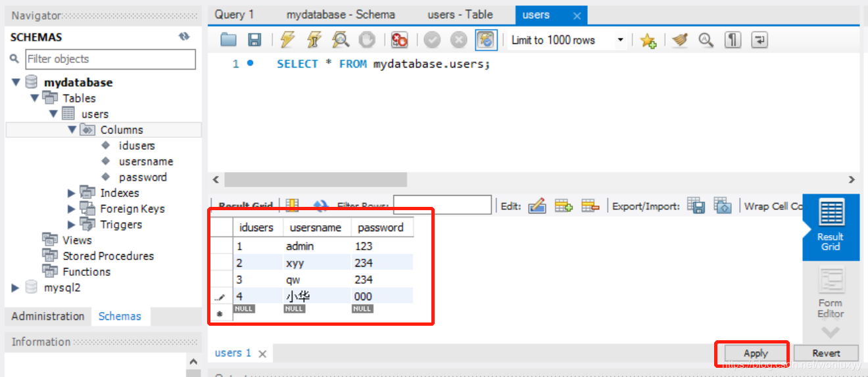Click the 'Filter objects' search field
Image resolution: width=868 pixels, height=377 pixels.
(110, 59)
